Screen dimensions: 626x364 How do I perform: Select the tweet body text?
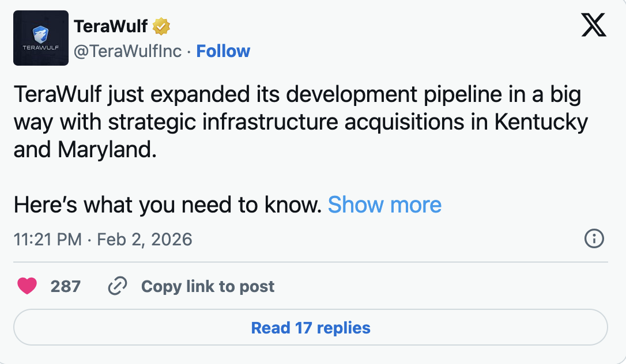tap(288, 122)
